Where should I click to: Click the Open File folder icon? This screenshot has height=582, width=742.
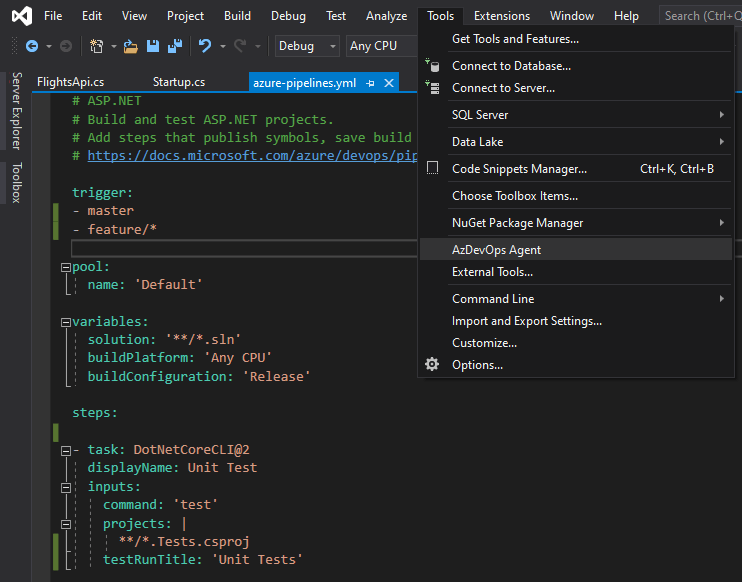pos(131,46)
